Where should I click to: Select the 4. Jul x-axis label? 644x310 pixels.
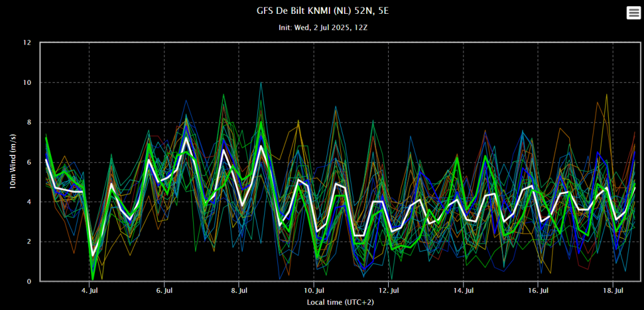tap(89, 290)
